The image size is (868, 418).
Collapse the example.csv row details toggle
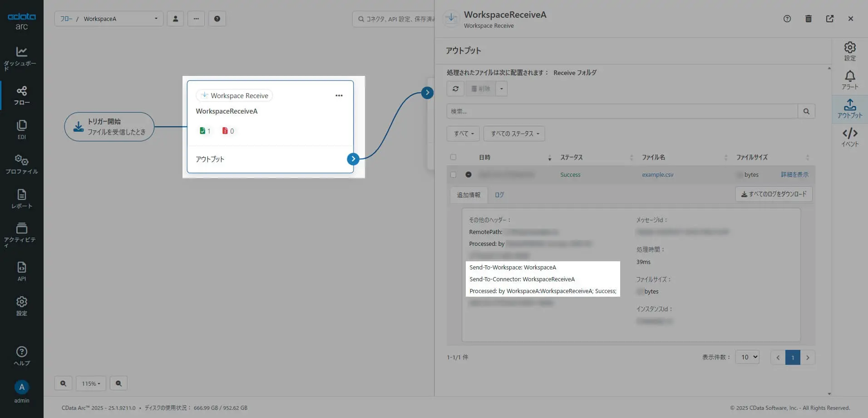click(x=469, y=174)
